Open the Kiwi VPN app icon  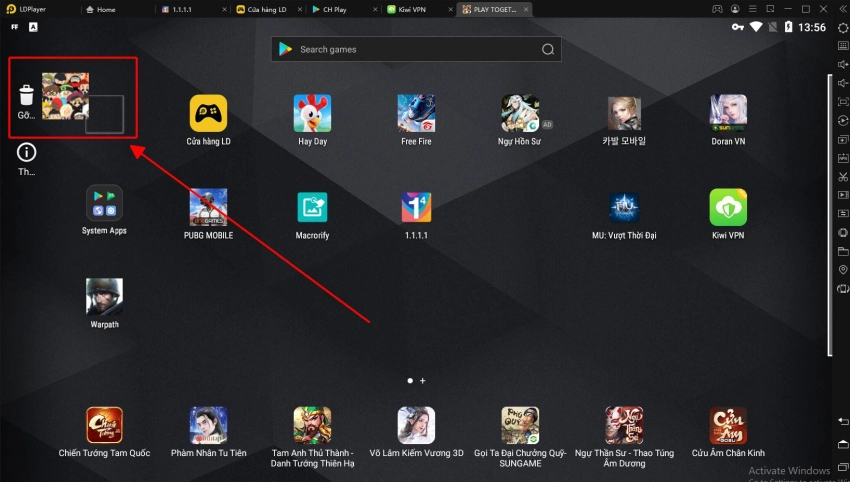728,207
